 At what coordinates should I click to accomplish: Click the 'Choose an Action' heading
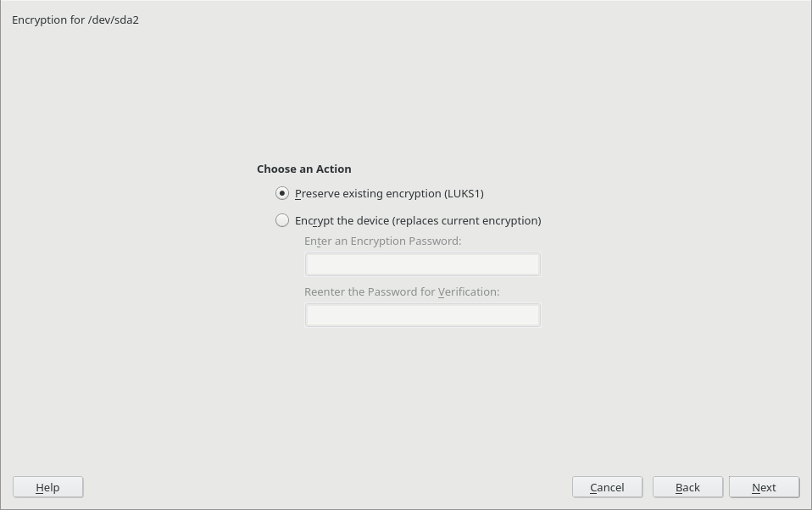point(304,169)
